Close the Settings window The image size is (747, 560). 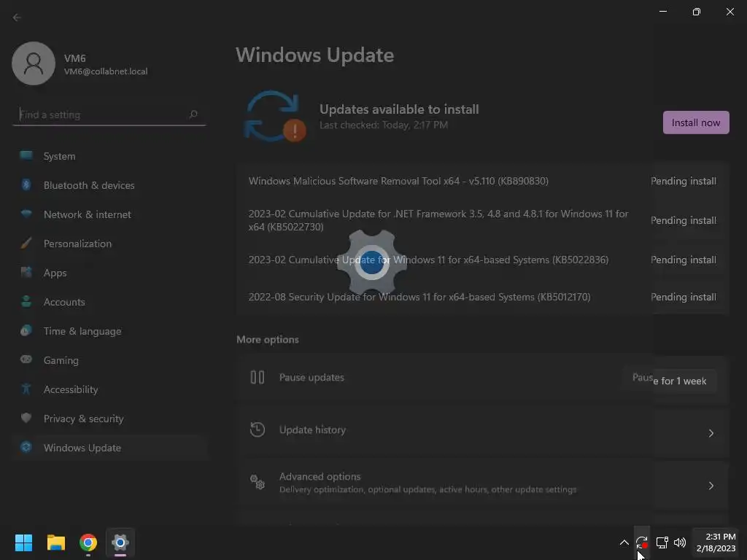pos(729,12)
